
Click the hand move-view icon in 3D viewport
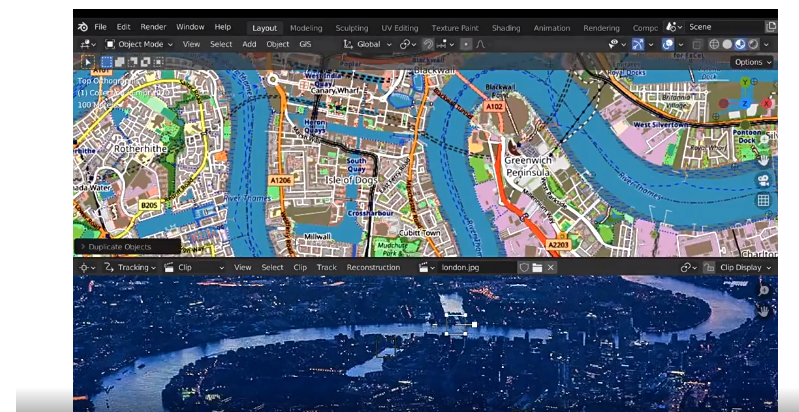[x=763, y=160]
